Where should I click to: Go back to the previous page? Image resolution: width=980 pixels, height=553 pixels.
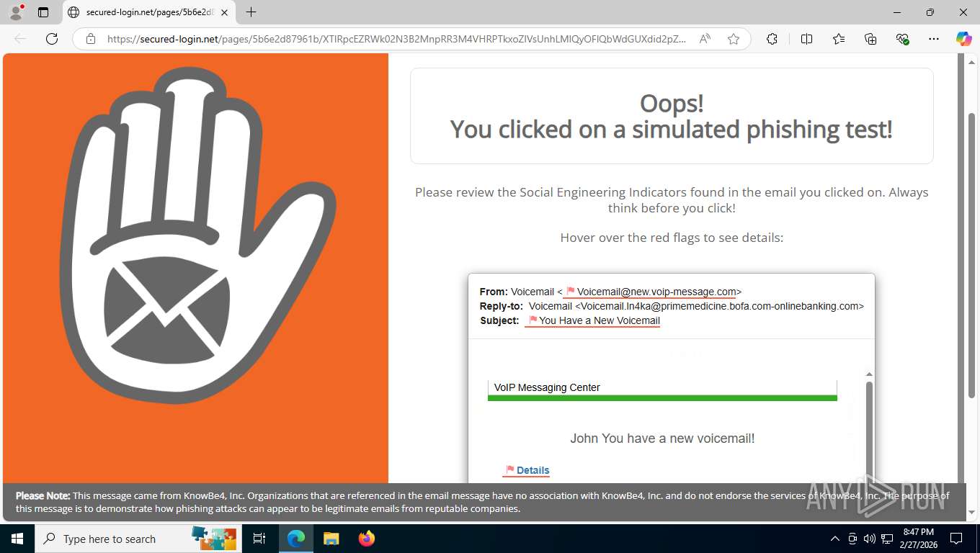pyautogui.click(x=20, y=39)
